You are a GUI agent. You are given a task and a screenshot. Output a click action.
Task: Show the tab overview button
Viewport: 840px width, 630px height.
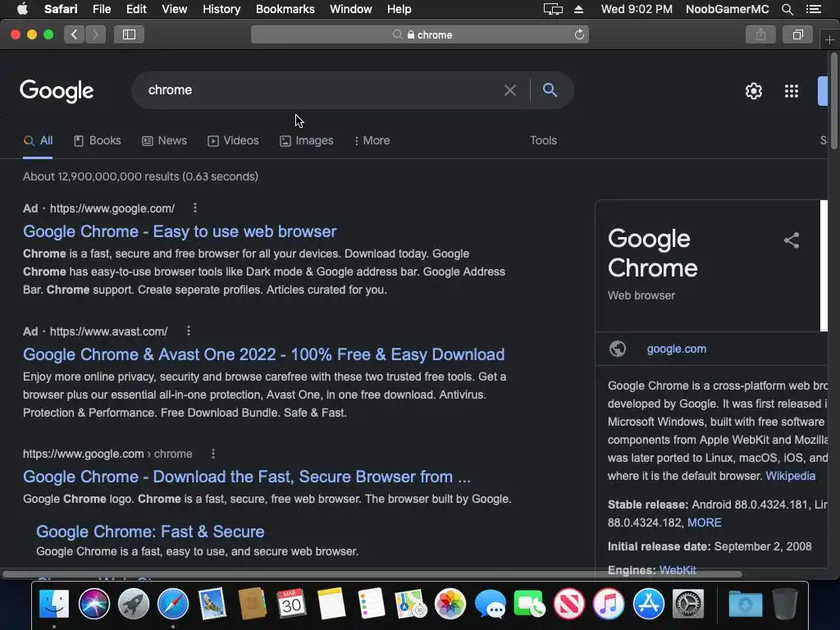coord(797,34)
